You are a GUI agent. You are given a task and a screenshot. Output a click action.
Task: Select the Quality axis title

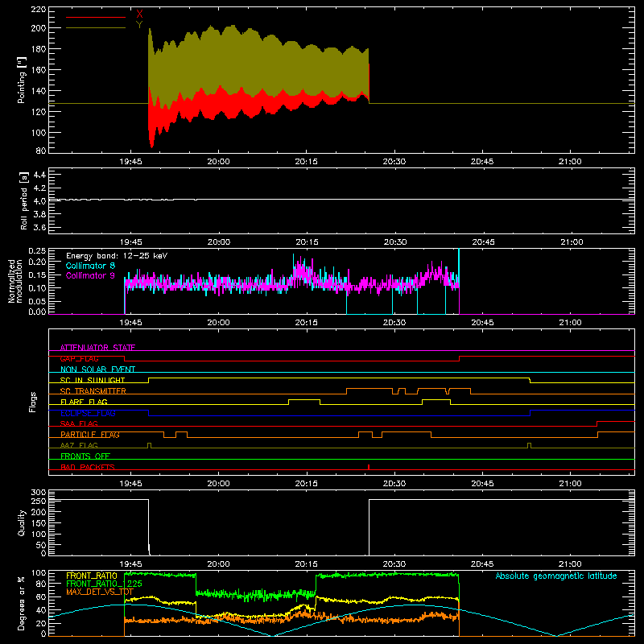[x=22, y=522]
